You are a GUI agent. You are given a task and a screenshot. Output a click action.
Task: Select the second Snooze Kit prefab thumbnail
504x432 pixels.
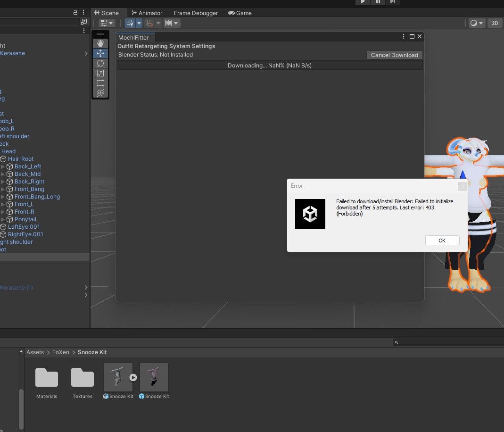pyautogui.click(x=154, y=377)
